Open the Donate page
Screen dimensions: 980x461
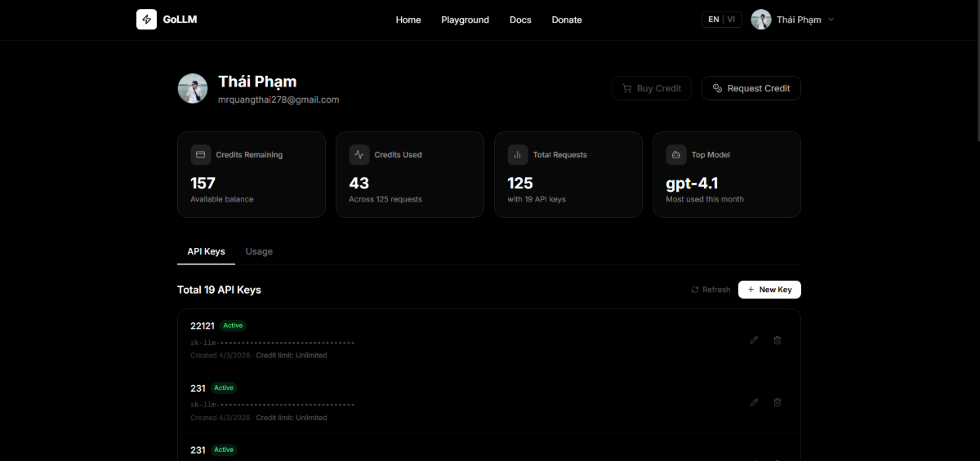567,20
